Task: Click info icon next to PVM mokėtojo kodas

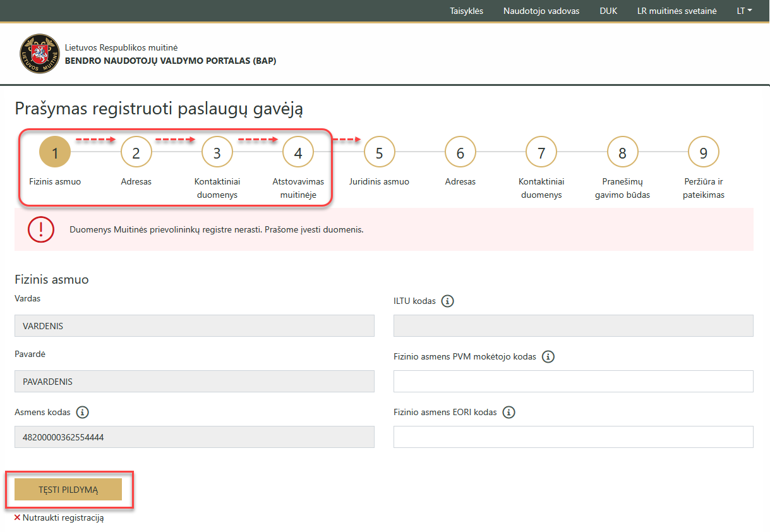Action: (548, 357)
